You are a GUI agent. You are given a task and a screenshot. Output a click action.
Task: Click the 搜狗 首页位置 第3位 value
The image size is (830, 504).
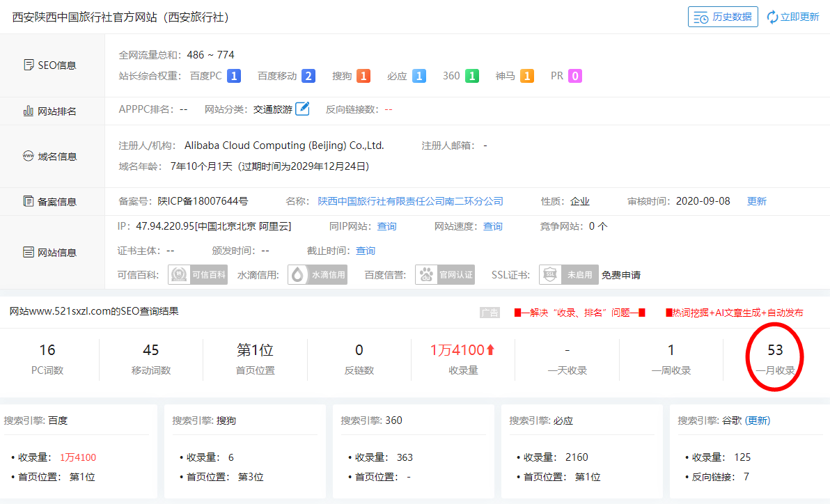tap(251, 477)
